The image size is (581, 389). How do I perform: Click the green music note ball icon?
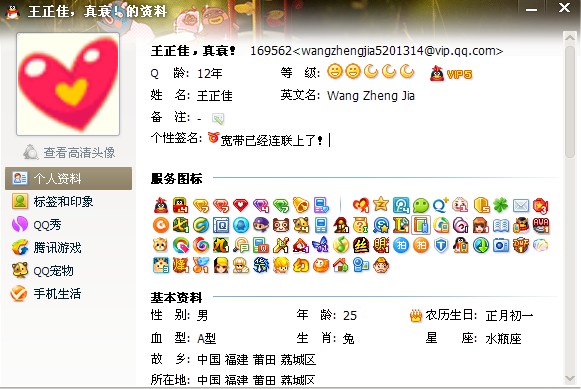pos(341,245)
